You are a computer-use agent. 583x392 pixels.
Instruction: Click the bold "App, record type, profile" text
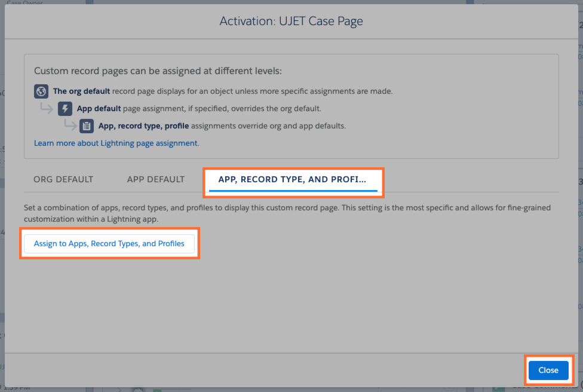(143, 126)
